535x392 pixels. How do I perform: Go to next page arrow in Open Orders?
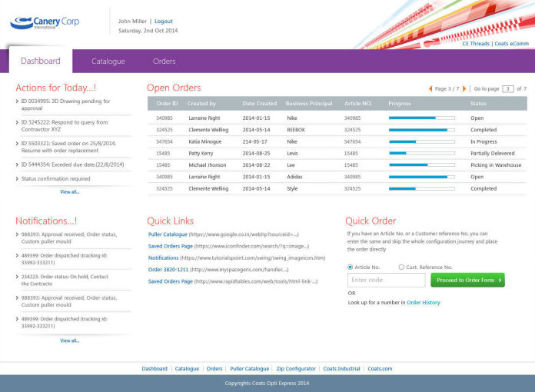coord(464,88)
